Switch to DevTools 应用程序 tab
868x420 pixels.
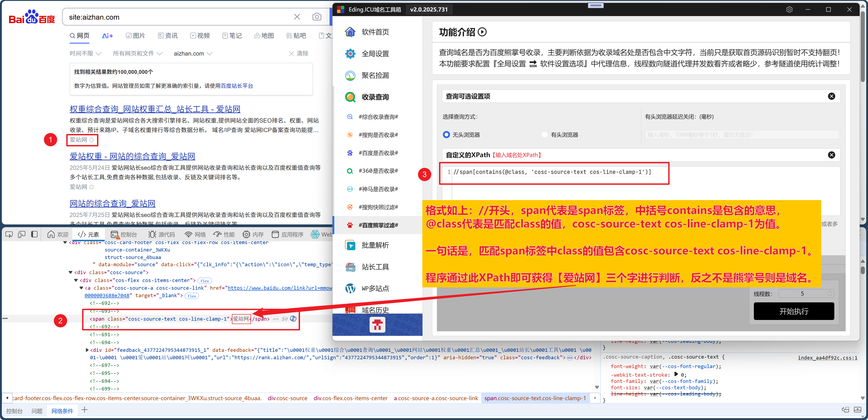tap(288, 234)
